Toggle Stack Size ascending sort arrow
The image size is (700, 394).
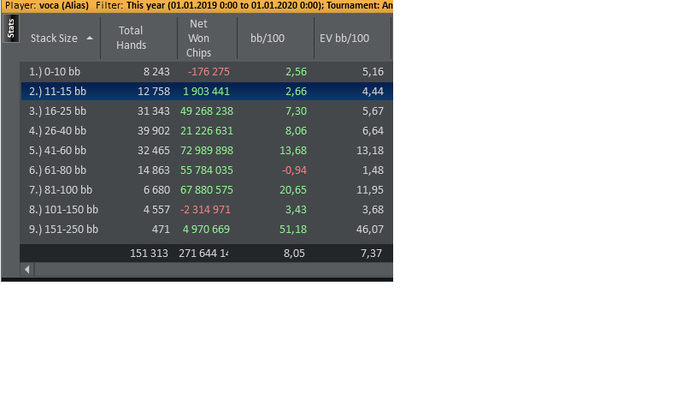(90, 38)
